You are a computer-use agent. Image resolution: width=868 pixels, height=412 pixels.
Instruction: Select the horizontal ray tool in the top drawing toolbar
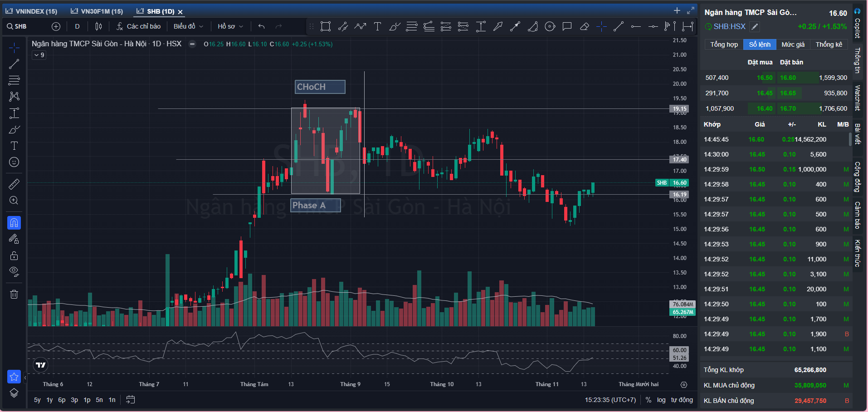tap(636, 26)
